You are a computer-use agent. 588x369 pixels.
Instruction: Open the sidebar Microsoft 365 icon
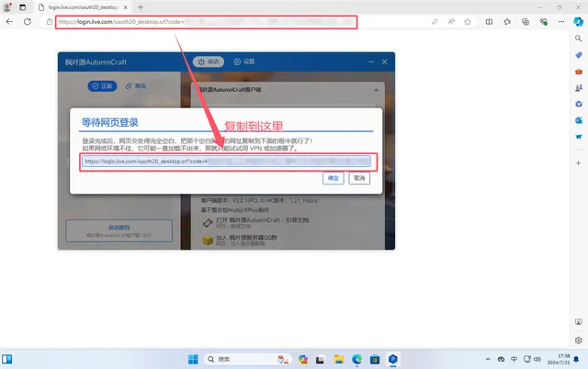[578, 104]
